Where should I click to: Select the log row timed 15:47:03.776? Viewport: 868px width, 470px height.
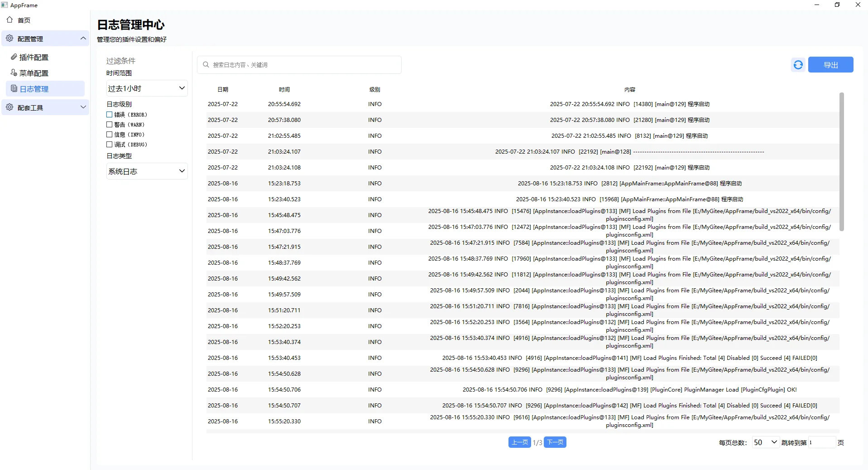523,231
